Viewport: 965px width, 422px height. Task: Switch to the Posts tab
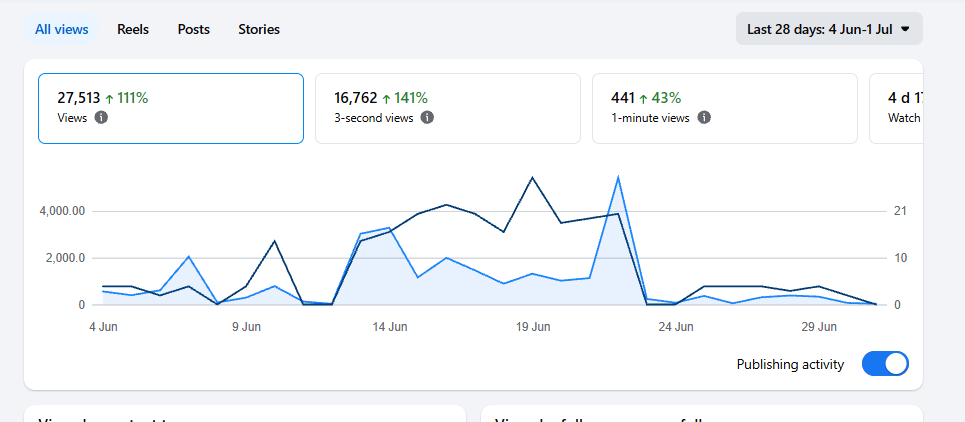pyautogui.click(x=194, y=30)
